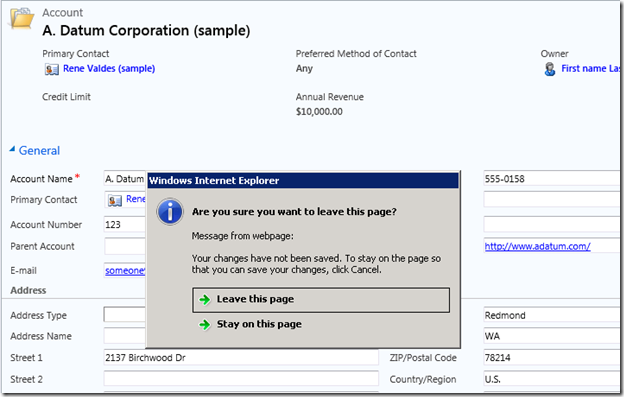Click the contact card icon beside Rene Valdes in header
The image size is (624, 397).
(x=51, y=69)
